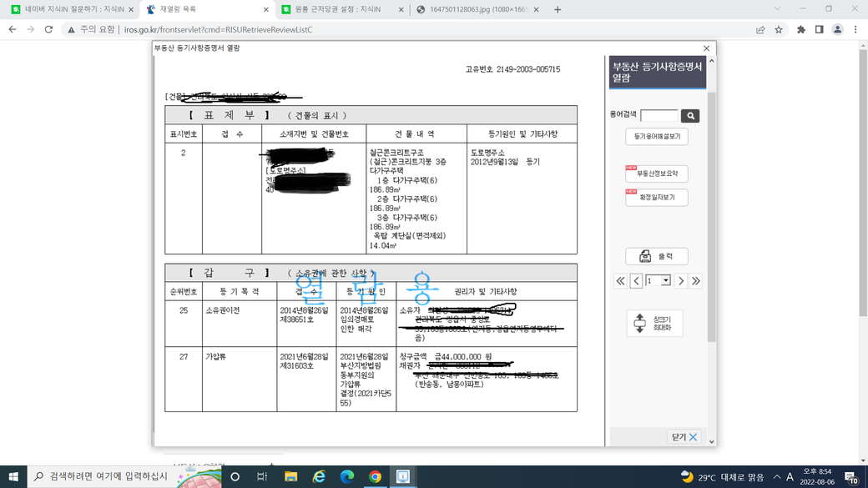Click the viewer's vertical scrollbar

coord(711,250)
